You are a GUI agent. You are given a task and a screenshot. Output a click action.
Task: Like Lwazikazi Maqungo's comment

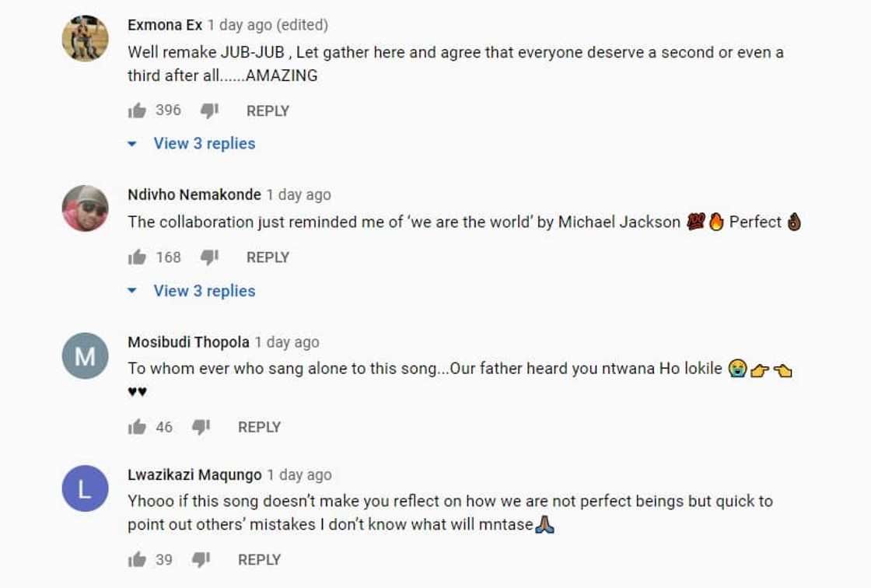pyautogui.click(x=137, y=559)
